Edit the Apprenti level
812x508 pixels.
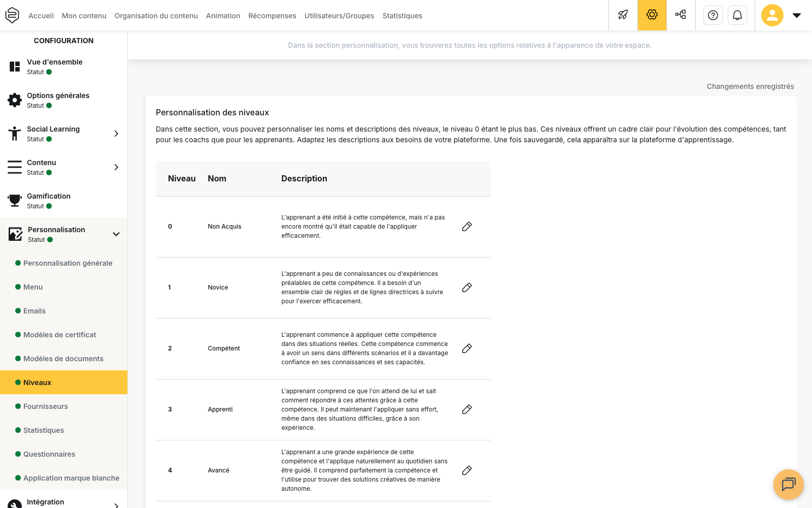coord(467,409)
